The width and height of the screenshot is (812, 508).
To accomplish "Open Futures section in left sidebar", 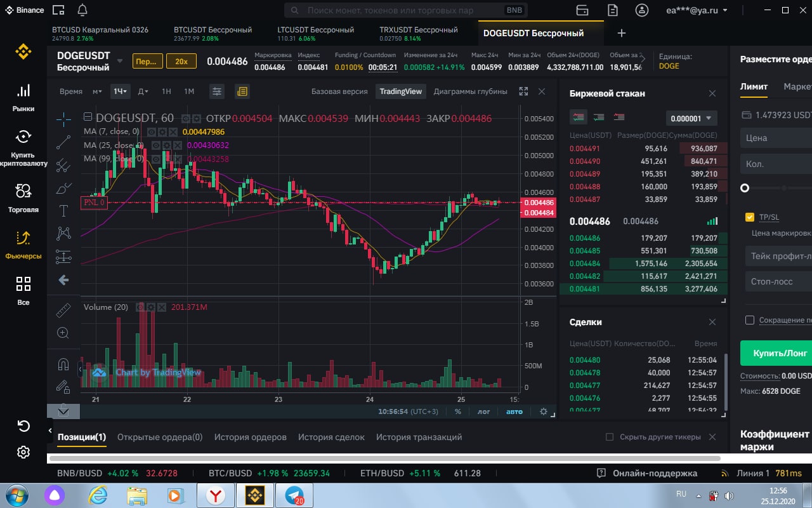I will (x=23, y=244).
